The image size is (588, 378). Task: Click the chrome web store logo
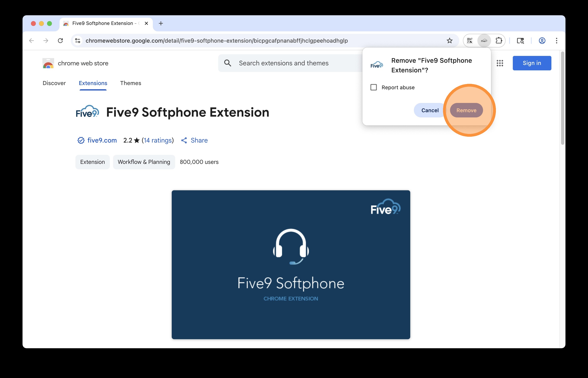click(75, 63)
